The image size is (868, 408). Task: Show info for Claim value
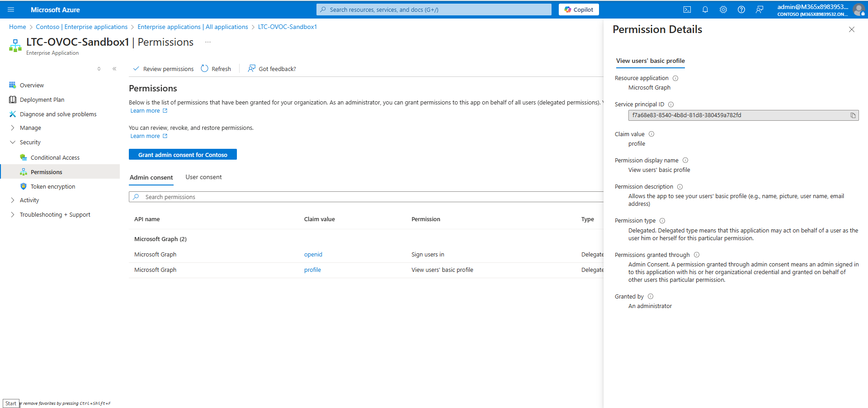651,134
